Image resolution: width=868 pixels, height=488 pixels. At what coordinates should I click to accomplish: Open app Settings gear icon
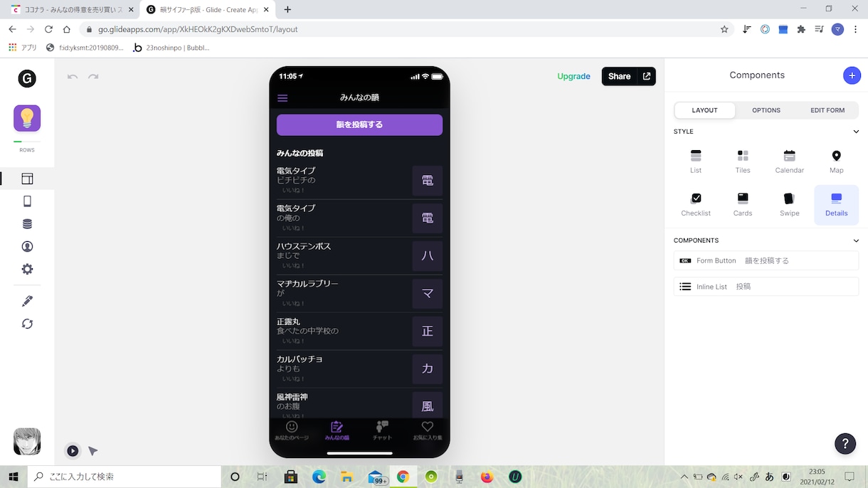27,269
